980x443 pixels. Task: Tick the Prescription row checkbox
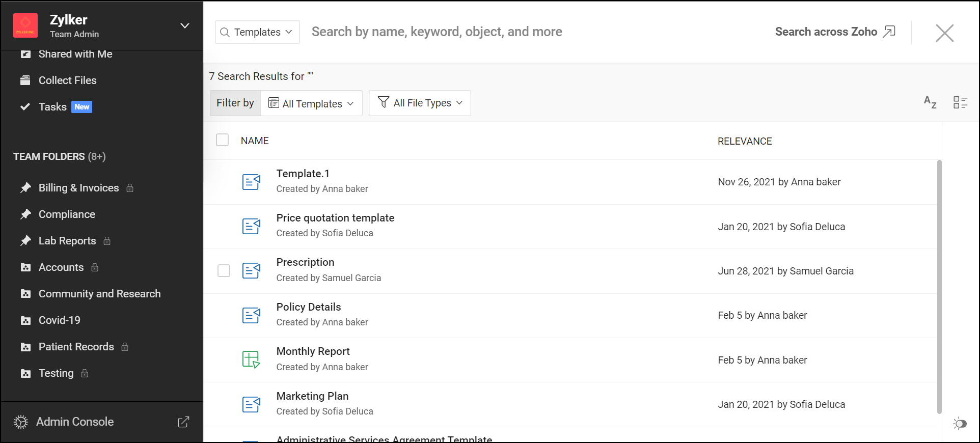(x=224, y=270)
